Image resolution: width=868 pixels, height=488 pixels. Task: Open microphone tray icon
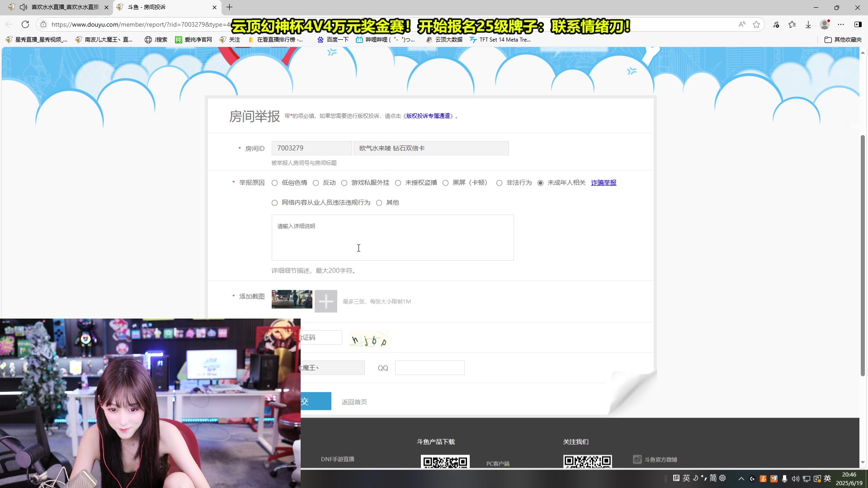pos(784,479)
